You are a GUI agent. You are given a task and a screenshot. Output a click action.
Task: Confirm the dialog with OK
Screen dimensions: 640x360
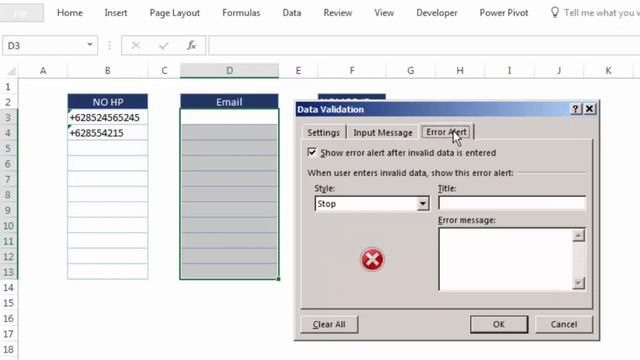point(499,324)
